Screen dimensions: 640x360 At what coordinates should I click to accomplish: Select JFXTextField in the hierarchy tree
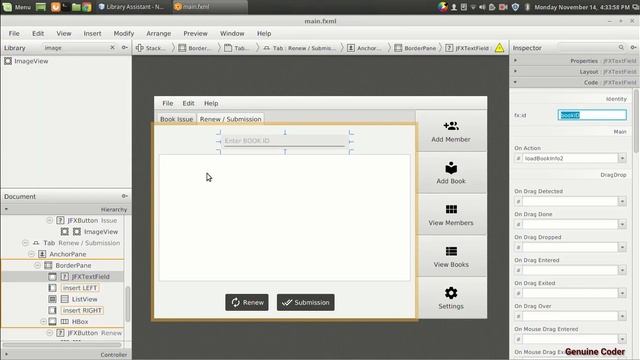[x=63, y=277]
